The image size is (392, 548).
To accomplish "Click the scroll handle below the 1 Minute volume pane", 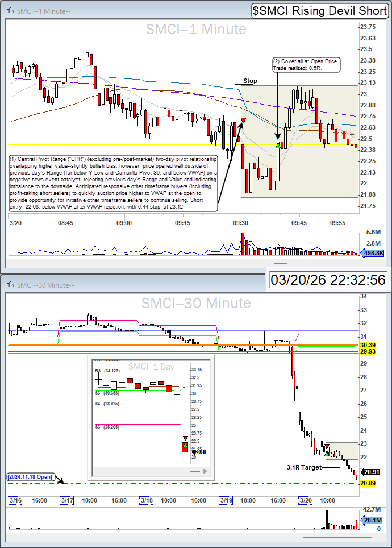I will click(x=280, y=263).
